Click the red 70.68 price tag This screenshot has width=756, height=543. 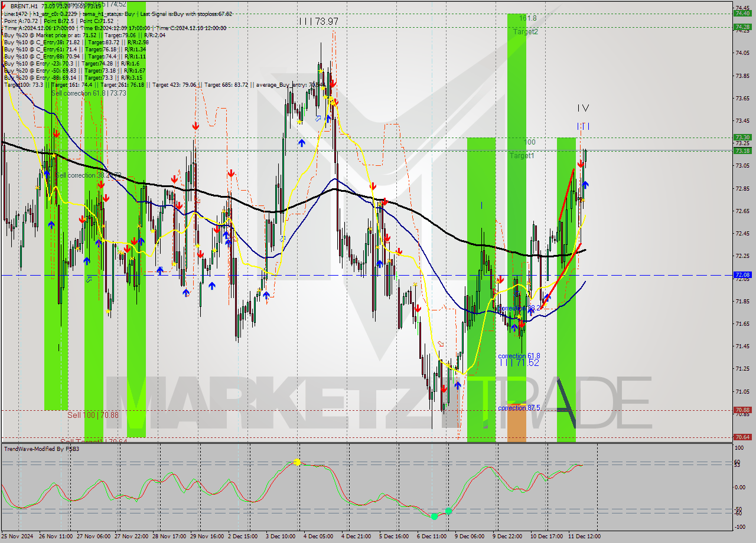click(x=742, y=410)
